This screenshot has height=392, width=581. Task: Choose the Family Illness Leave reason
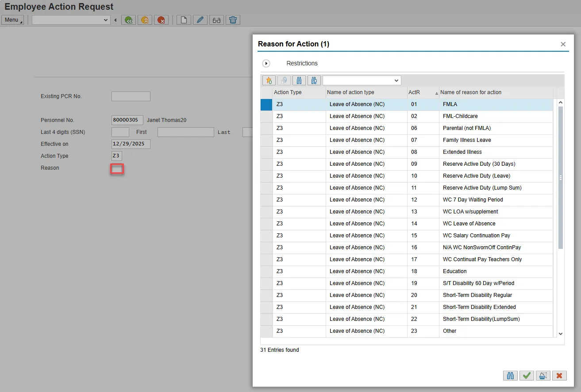click(x=466, y=140)
